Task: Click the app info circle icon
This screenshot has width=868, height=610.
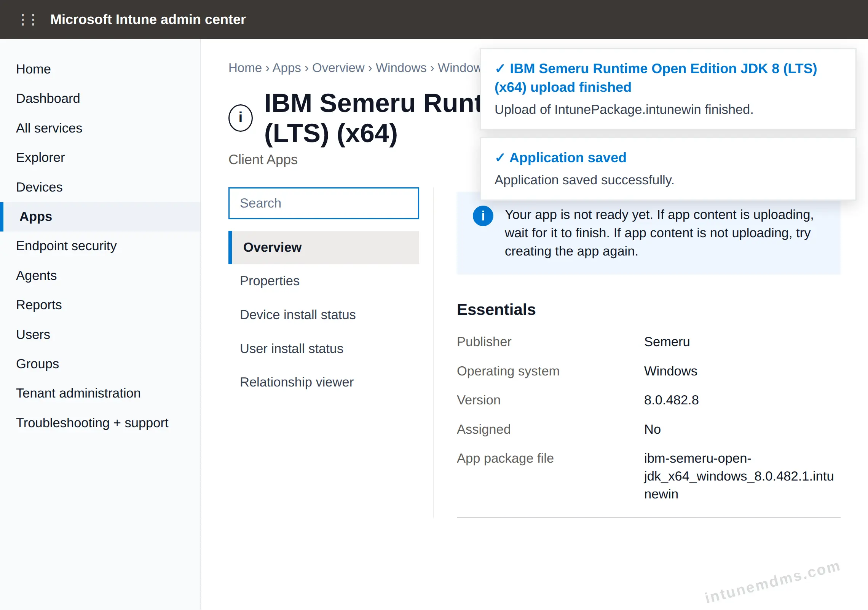Action: coord(241,118)
